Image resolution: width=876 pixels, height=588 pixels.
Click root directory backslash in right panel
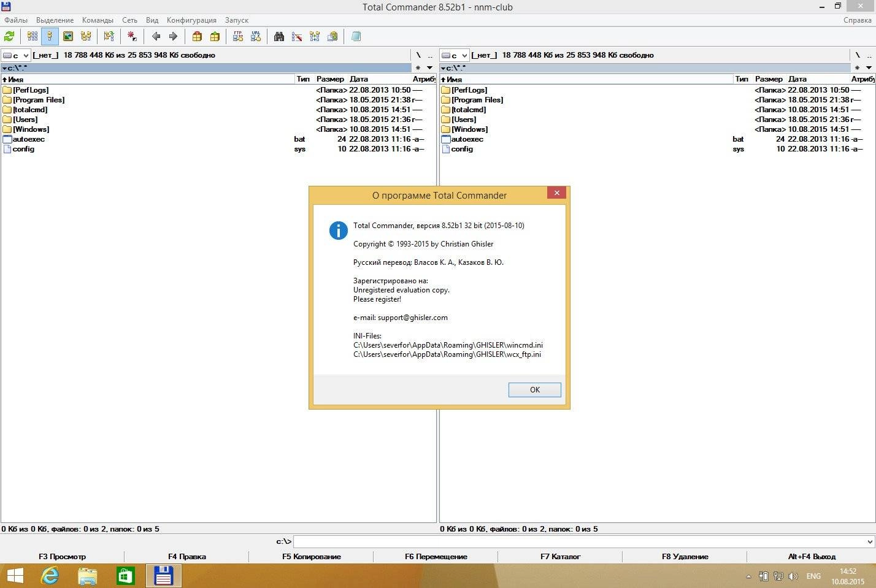pos(858,55)
